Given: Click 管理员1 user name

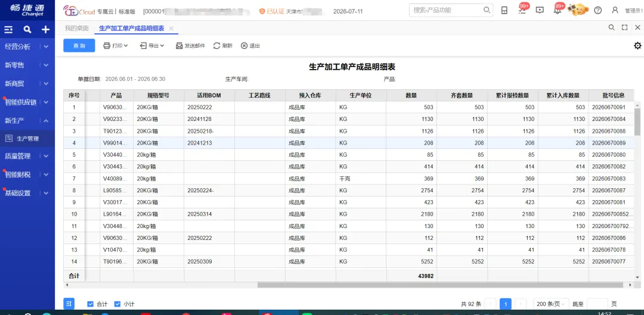Looking at the screenshot, I should [x=634, y=11].
